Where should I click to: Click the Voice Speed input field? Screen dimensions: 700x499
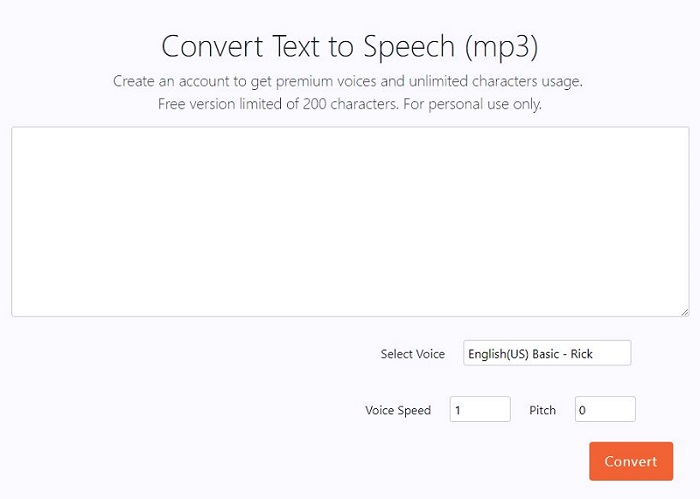(480, 409)
